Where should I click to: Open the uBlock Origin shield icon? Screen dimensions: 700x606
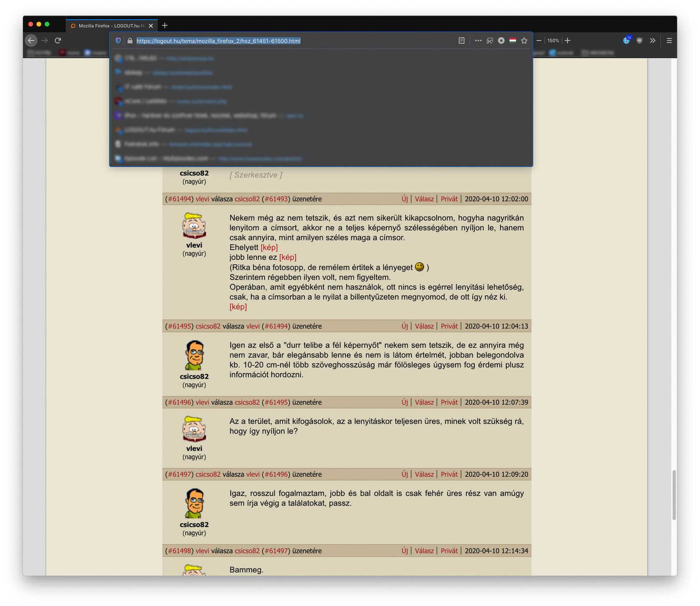coord(640,41)
